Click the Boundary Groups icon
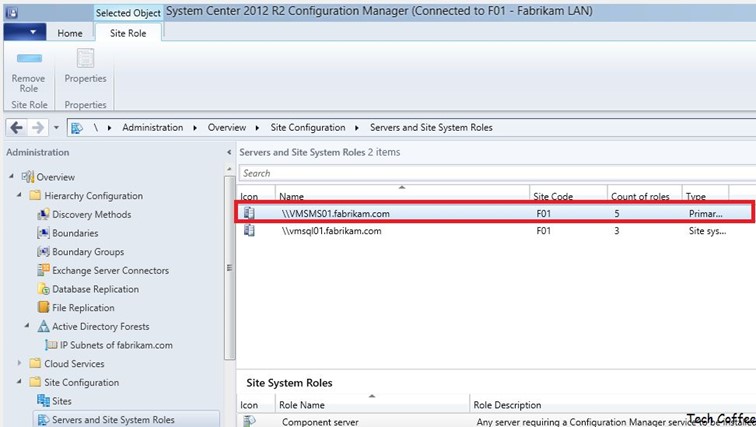This screenshot has width=756, height=427. click(x=43, y=252)
